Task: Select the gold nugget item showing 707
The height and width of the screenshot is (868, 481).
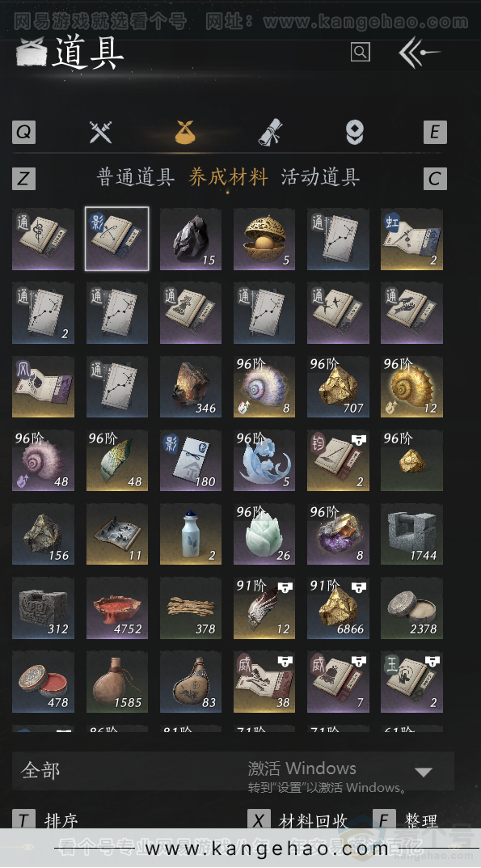Action: 338,387
